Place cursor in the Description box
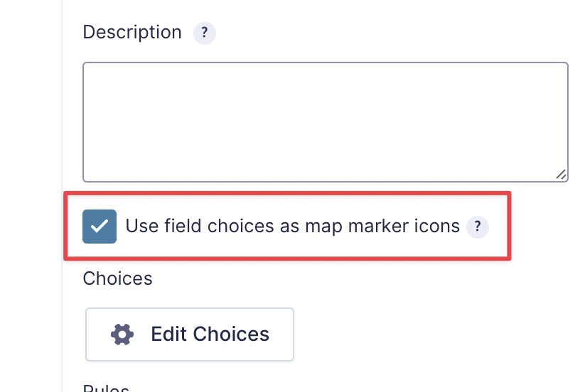This screenshot has width=580, height=392. (325, 122)
